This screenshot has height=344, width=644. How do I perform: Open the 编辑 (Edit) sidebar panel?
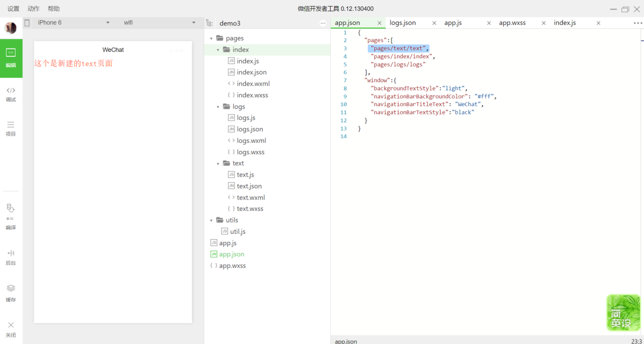tap(11, 58)
